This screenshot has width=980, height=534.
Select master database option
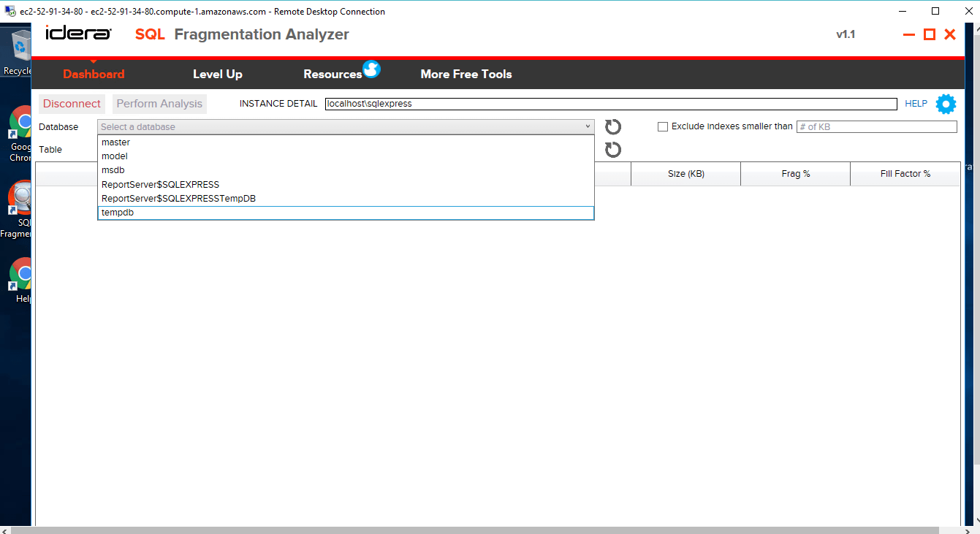[x=116, y=142]
